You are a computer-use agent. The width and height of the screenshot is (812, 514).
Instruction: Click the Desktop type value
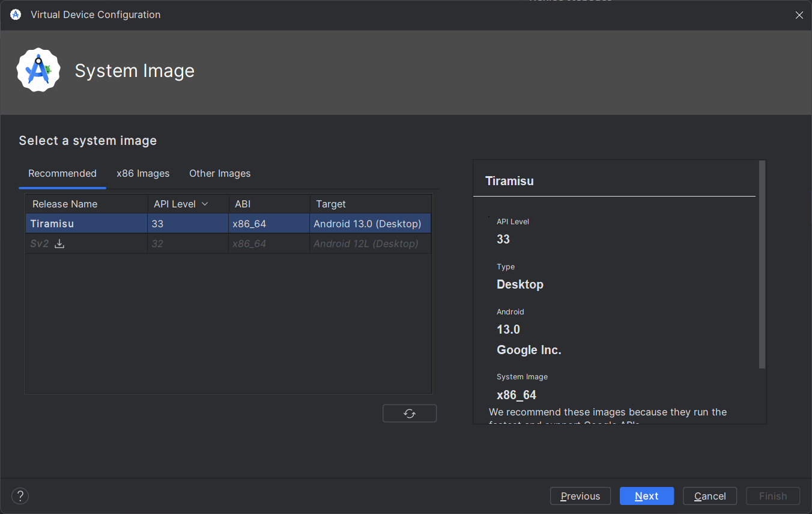point(520,284)
